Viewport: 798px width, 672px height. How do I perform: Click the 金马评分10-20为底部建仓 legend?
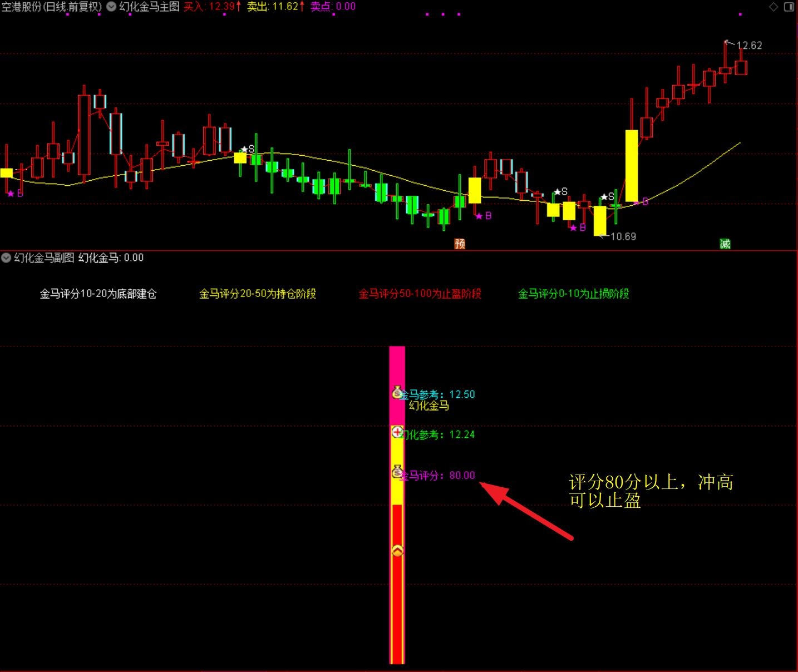click(x=98, y=294)
